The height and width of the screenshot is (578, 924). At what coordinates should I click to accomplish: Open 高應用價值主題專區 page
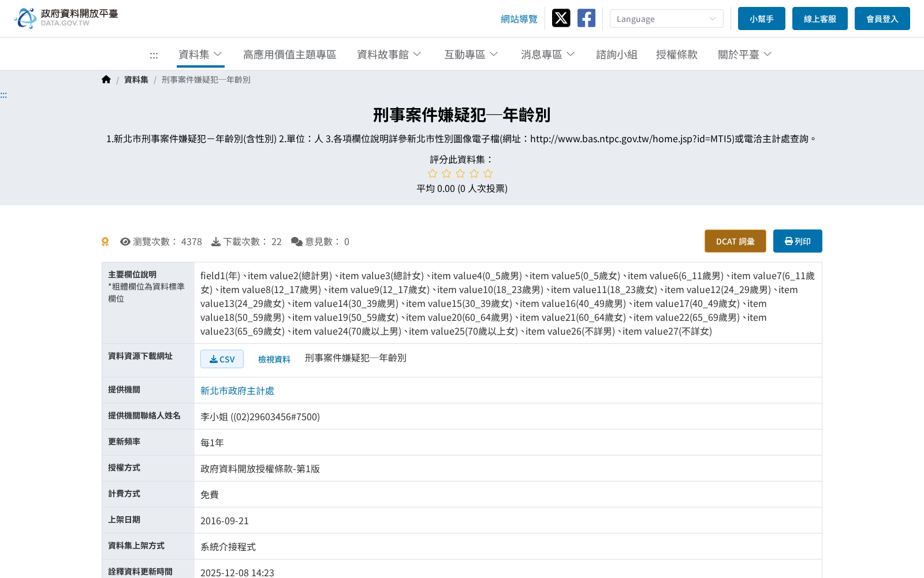290,54
